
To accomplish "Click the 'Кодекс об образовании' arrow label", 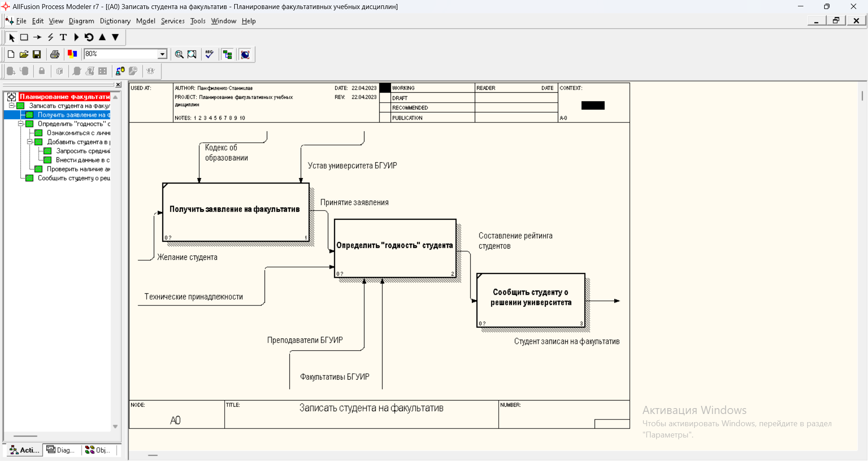I will click(x=226, y=153).
